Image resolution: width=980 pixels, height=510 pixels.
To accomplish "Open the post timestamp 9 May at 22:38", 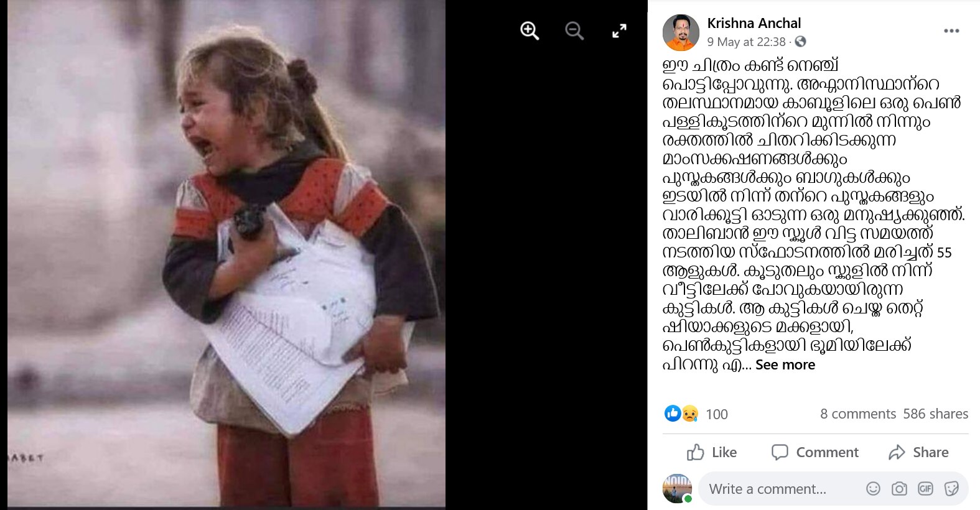I will (x=746, y=42).
